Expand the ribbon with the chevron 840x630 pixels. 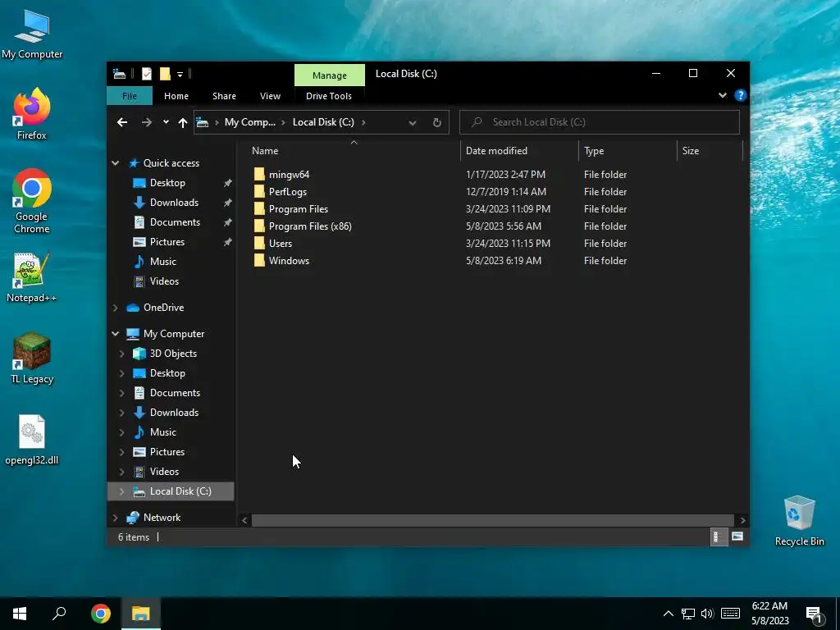(x=723, y=95)
